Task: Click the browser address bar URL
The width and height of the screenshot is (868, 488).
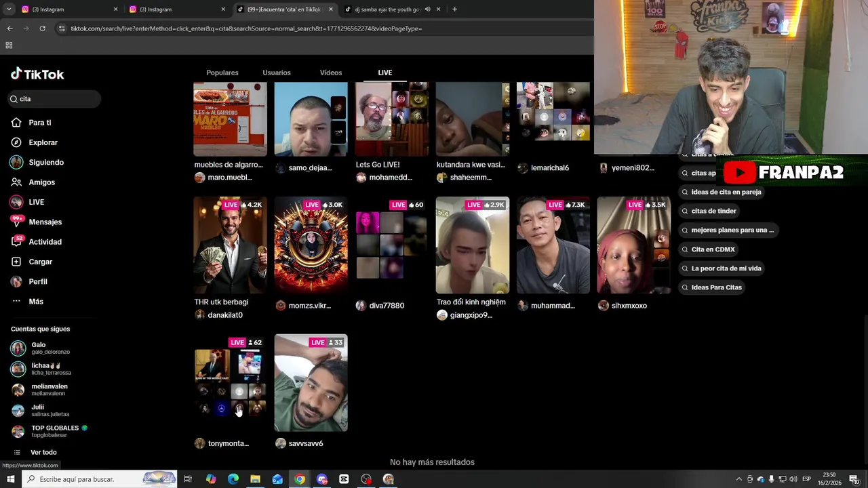Action: (x=246, y=28)
